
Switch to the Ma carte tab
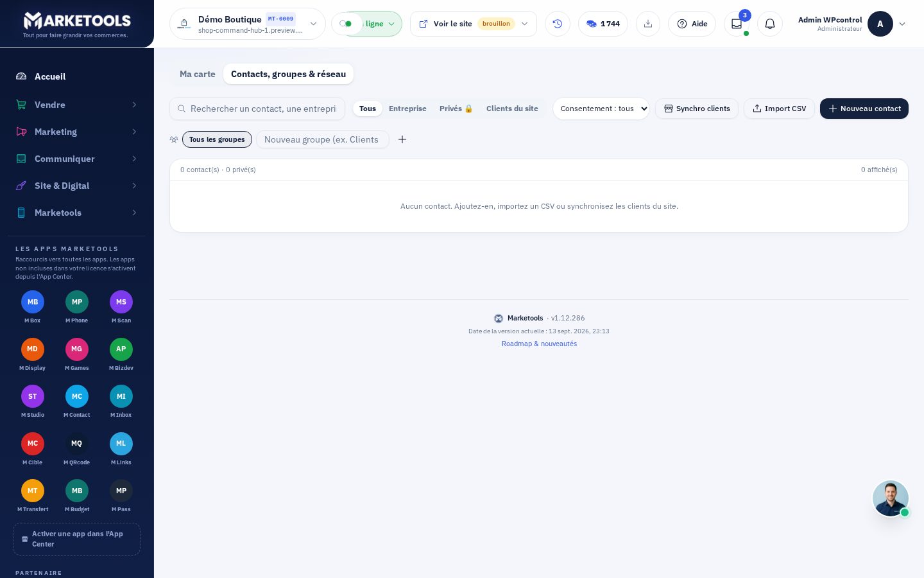(x=198, y=74)
